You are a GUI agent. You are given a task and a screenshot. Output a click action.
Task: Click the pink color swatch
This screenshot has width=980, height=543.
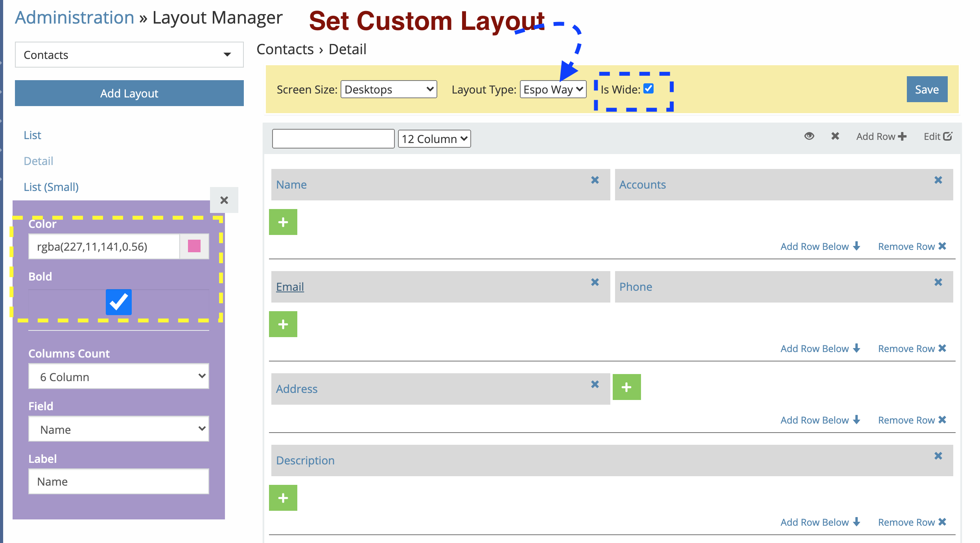[194, 246]
